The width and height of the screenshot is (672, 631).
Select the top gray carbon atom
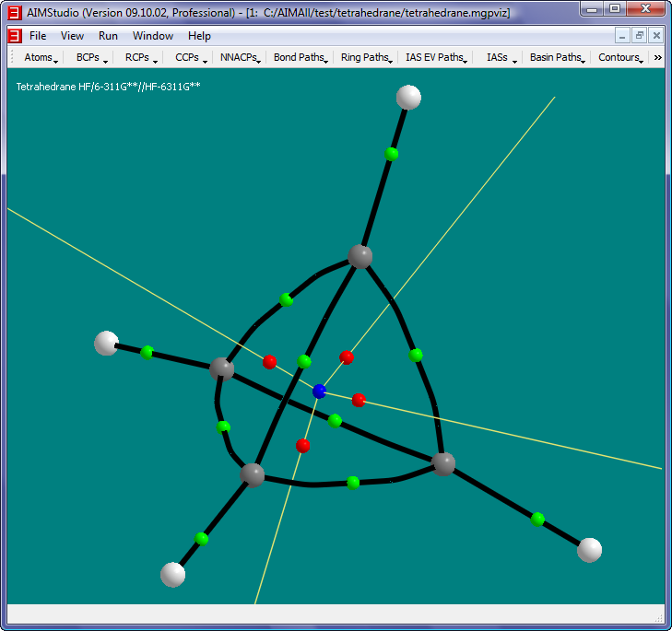point(360,257)
